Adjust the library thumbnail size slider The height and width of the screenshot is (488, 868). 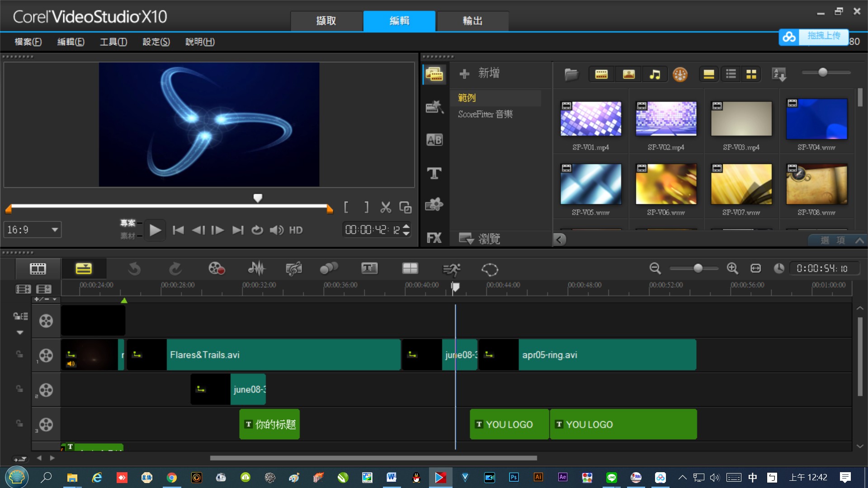[823, 72]
